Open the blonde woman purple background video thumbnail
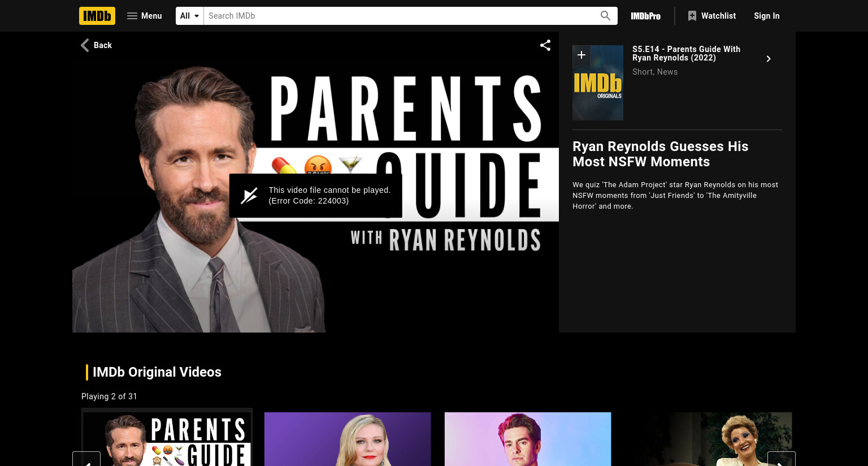The width and height of the screenshot is (868, 466). (x=348, y=439)
